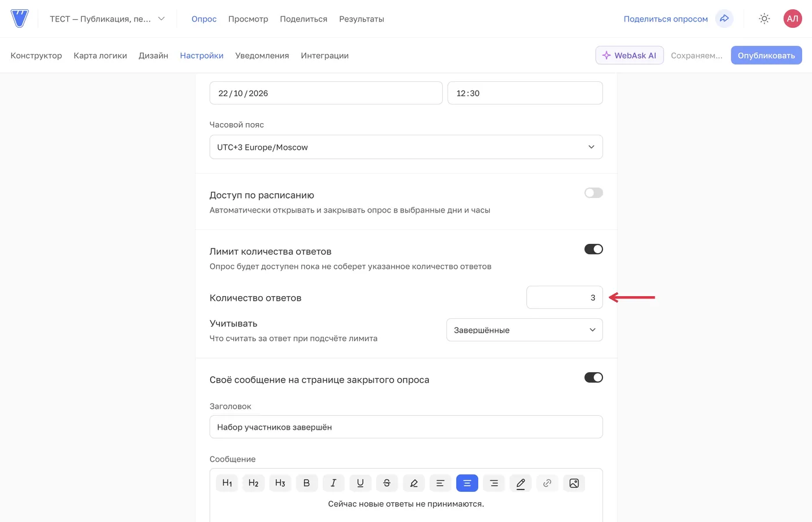Turn off Своё сообщение на странице закрытого опроса
812x522 pixels.
click(594, 377)
